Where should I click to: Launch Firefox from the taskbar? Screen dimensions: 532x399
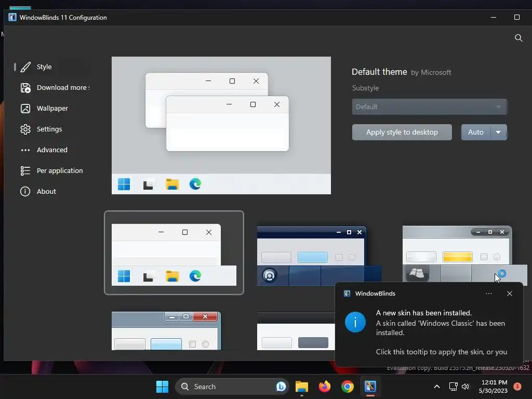click(324, 387)
